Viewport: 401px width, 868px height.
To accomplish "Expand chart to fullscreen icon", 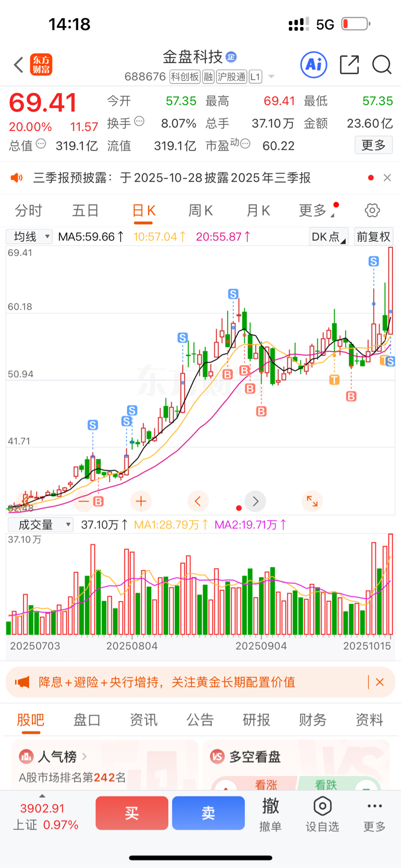I will (x=312, y=501).
